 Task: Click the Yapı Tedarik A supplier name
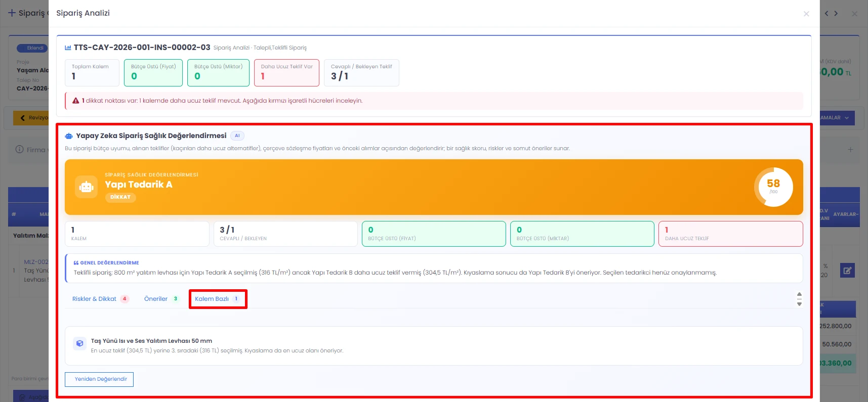139,185
